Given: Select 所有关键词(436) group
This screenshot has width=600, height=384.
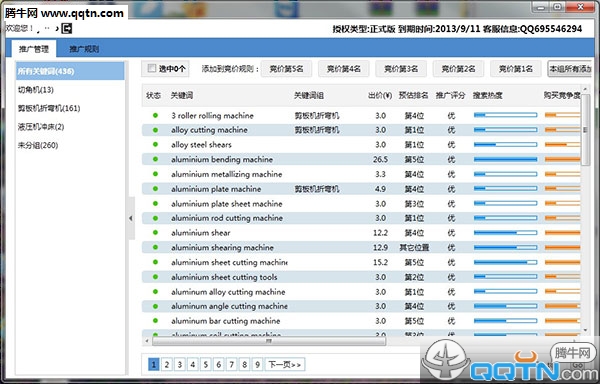Looking at the screenshot, I should pos(70,71).
